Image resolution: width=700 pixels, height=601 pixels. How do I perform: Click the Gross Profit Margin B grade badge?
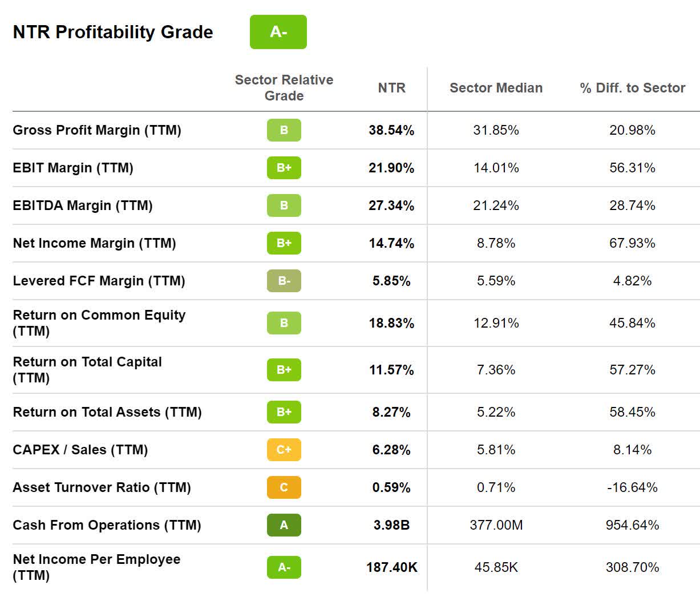click(284, 130)
